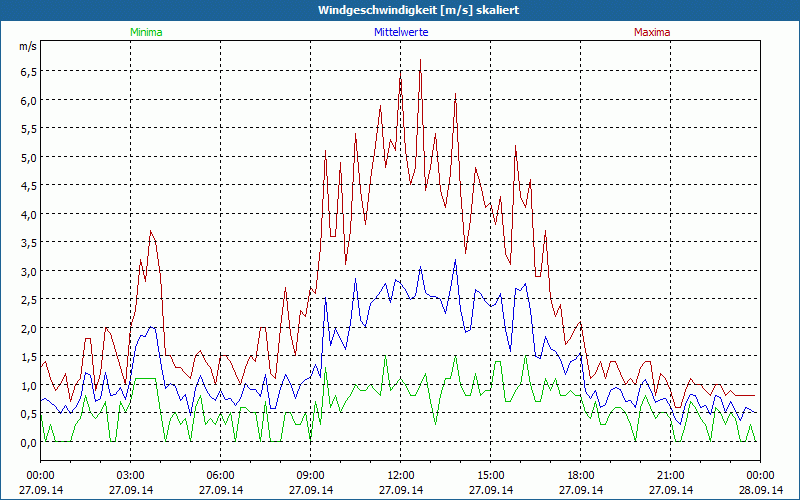Click the Minima legend label
Viewport: 800px width, 500px height.
pos(146,32)
